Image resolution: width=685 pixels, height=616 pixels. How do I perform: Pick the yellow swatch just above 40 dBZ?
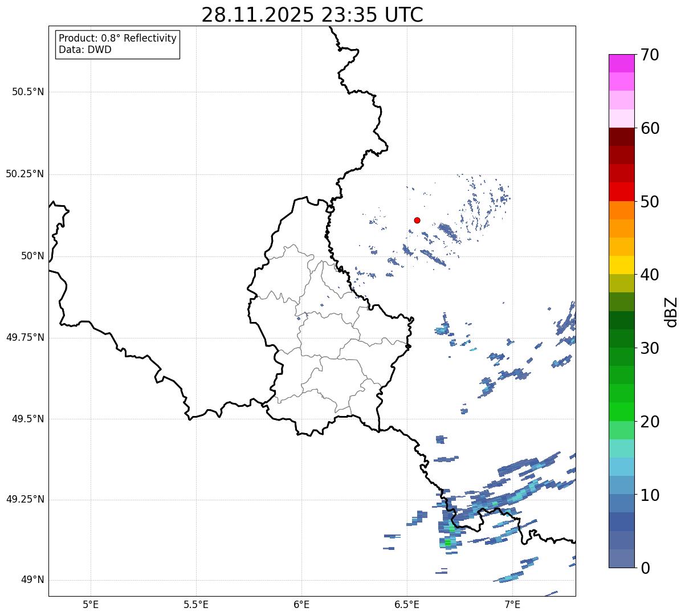pyautogui.click(x=621, y=265)
